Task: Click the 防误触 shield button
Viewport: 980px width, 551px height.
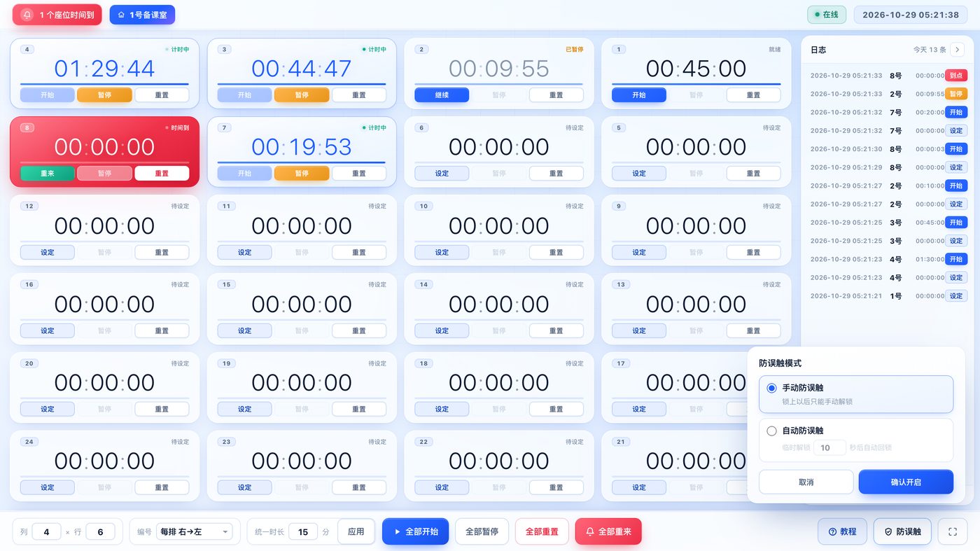Action: point(902,531)
